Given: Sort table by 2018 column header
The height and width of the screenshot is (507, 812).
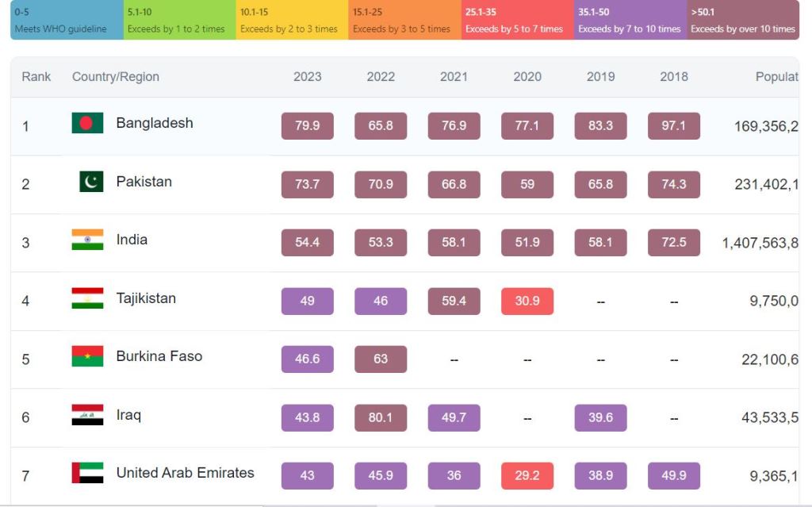Looking at the screenshot, I should pos(673,77).
